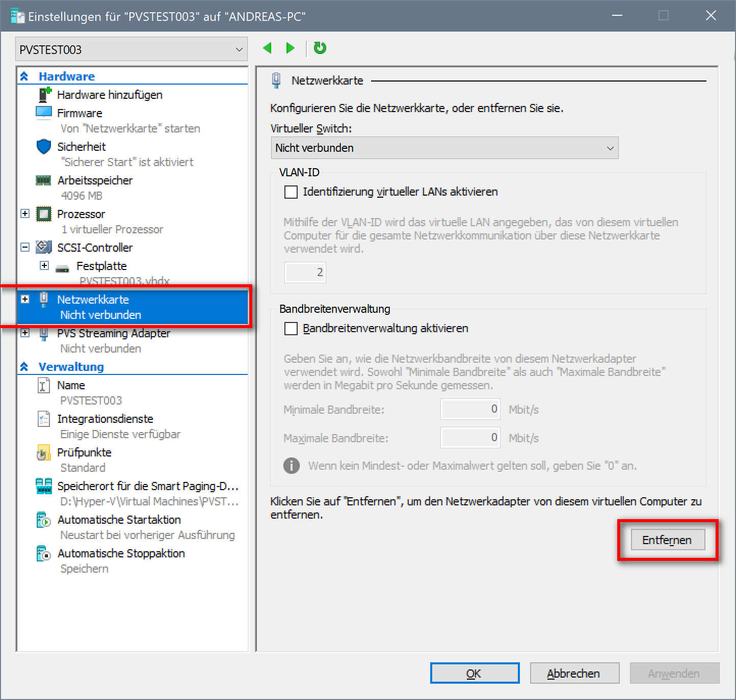Select the Sicherheit shield icon
736x700 pixels.
[44, 147]
